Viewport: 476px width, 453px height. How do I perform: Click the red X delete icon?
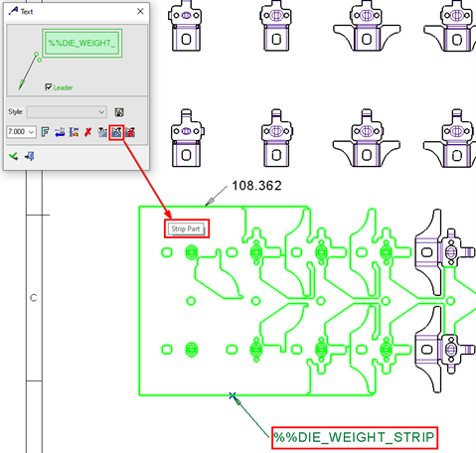tap(87, 132)
